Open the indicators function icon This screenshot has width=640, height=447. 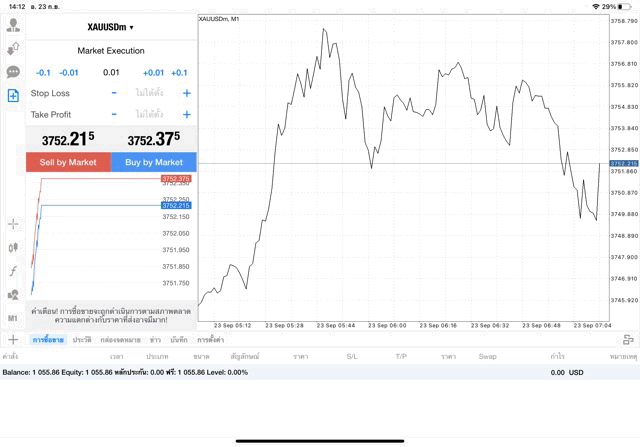13,271
